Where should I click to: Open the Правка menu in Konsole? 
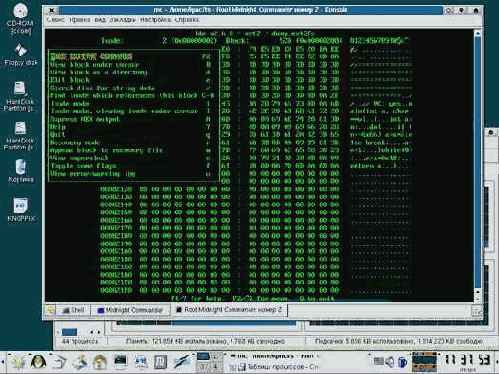(80, 20)
